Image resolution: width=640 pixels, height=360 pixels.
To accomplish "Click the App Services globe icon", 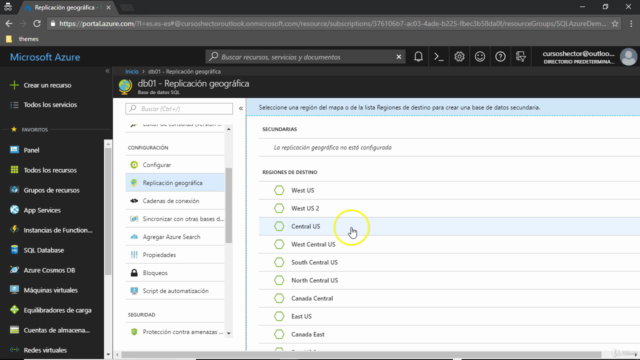I will coord(14,209).
